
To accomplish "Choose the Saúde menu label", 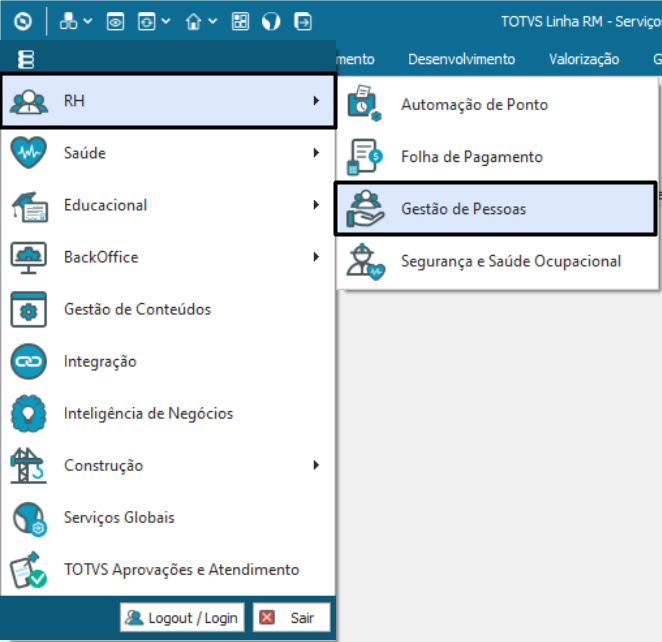I will 84,152.
